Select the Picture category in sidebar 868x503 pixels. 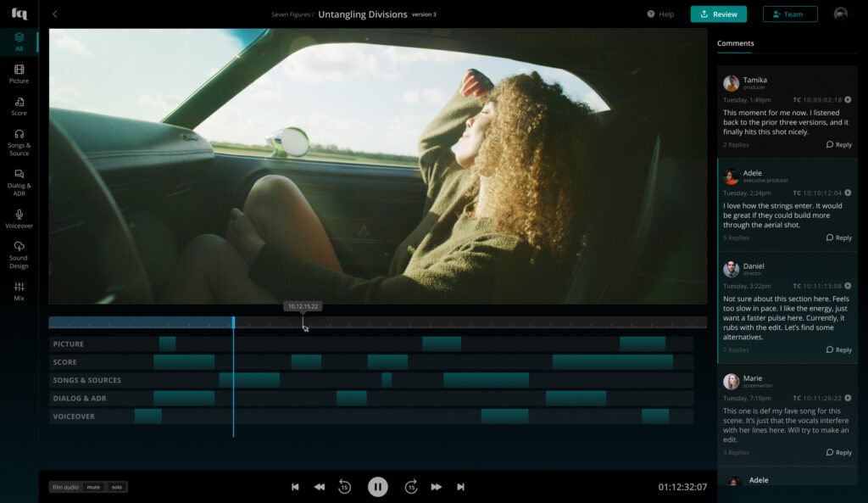pos(19,73)
